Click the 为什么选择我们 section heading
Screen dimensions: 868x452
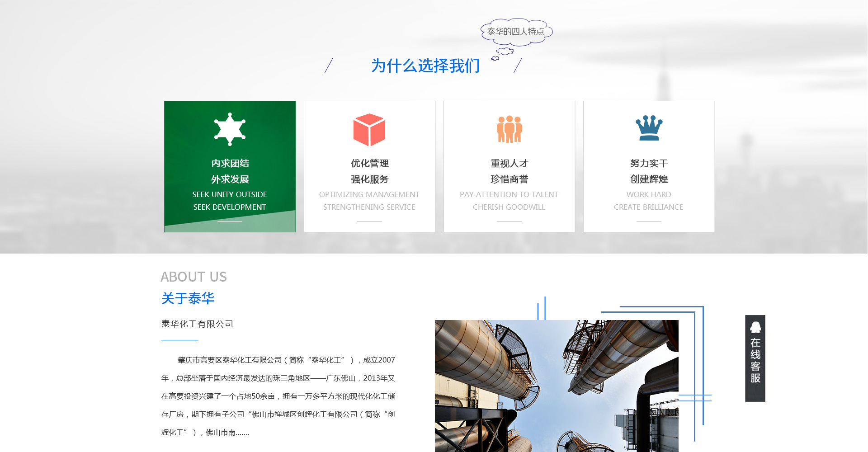[x=425, y=66]
